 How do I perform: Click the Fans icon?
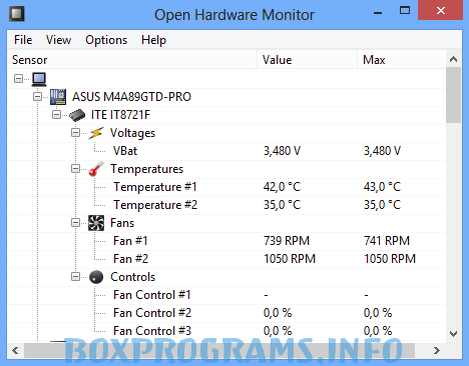point(96,223)
